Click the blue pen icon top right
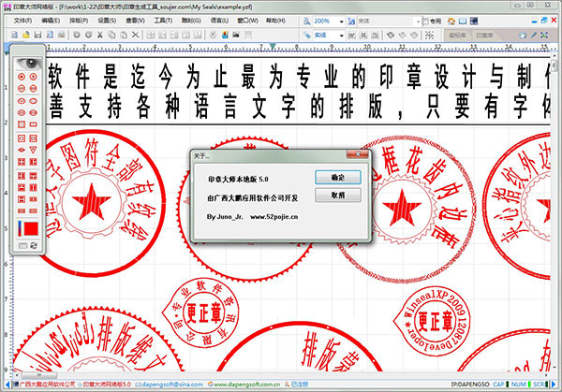Viewport: 562px width, 392px height. click(534, 35)
